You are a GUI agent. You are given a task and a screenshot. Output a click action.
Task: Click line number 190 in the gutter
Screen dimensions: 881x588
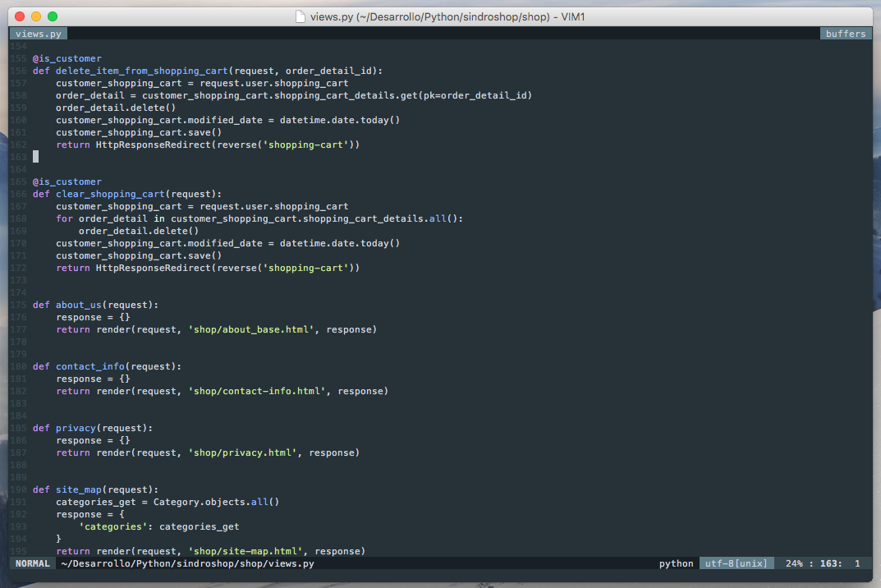[x=18, y=489]
